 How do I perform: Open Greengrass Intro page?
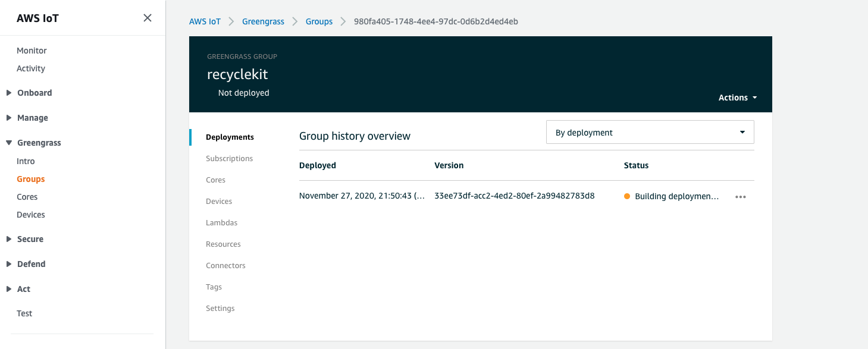(x=26, y=161)
